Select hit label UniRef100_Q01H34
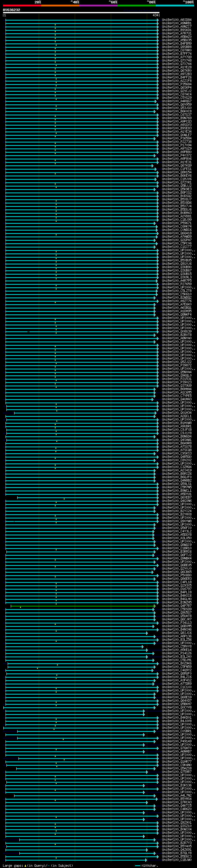The image size is (197, 868). (x=176, y=413)
